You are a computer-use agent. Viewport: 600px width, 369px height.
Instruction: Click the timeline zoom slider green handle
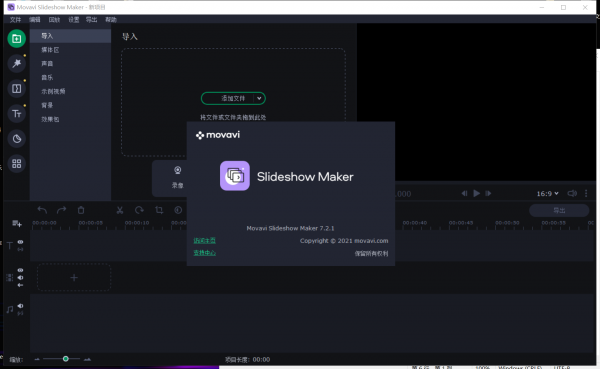tap(65, 359)
